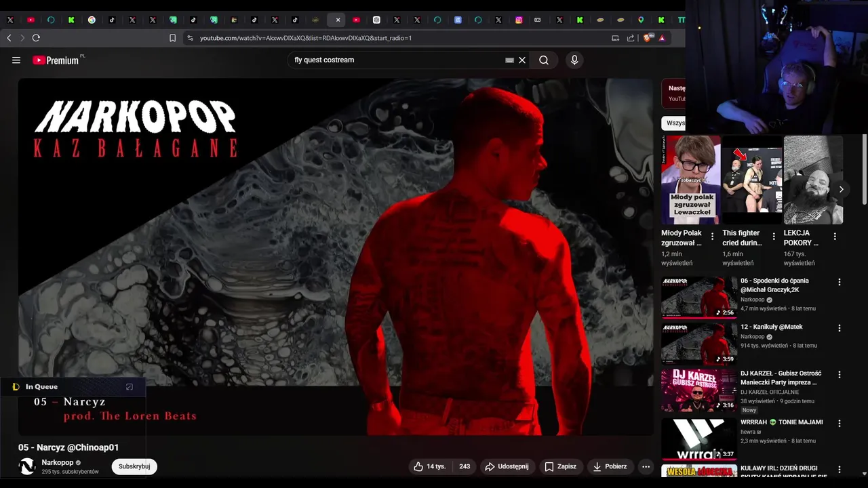Play 'WRRRAH TONIE MAJAMI' thumbnail
This screenshot has width=868, height=488.
(699, 439)
